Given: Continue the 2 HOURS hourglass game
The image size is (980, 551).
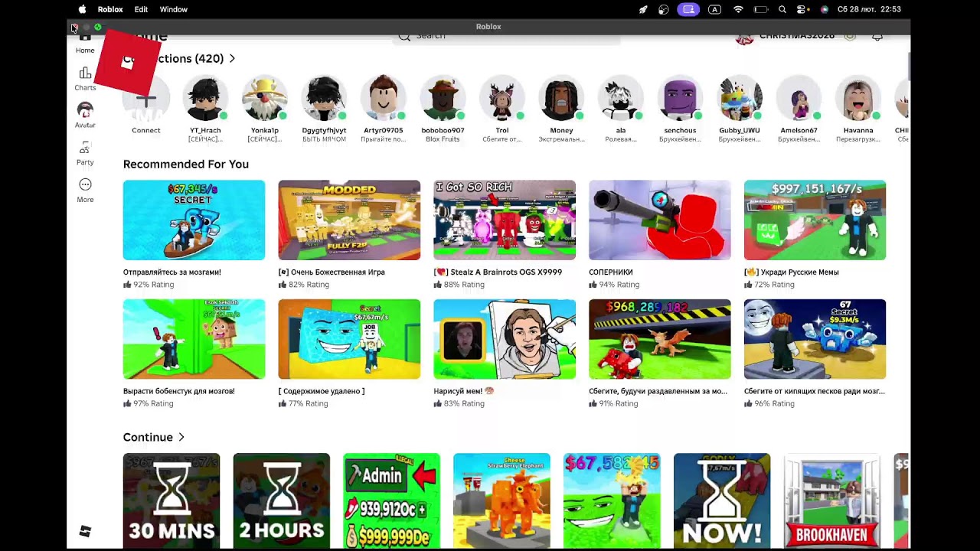Looking at the screenshot, I should click(282, 501).
